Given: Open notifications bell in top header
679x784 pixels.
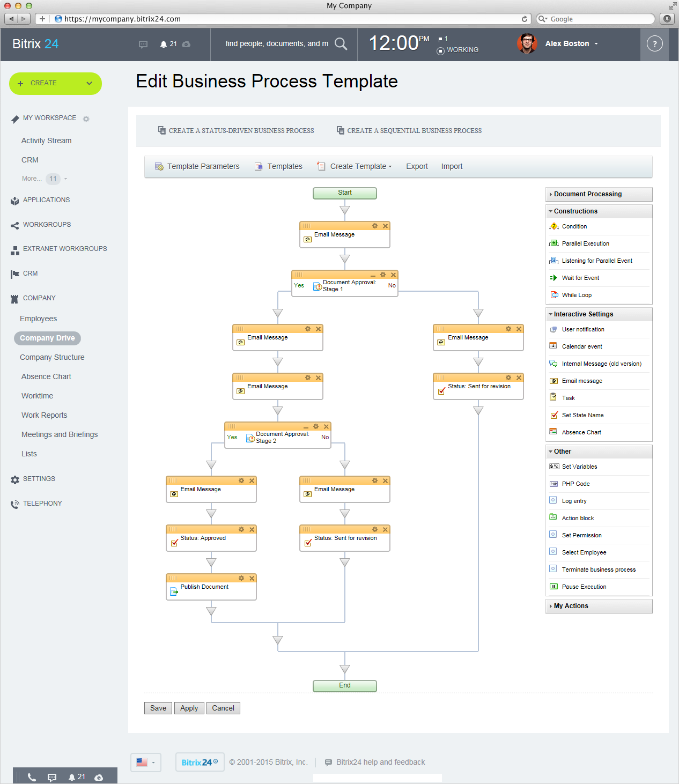Looking at the screenshot, I should [164, 44].
